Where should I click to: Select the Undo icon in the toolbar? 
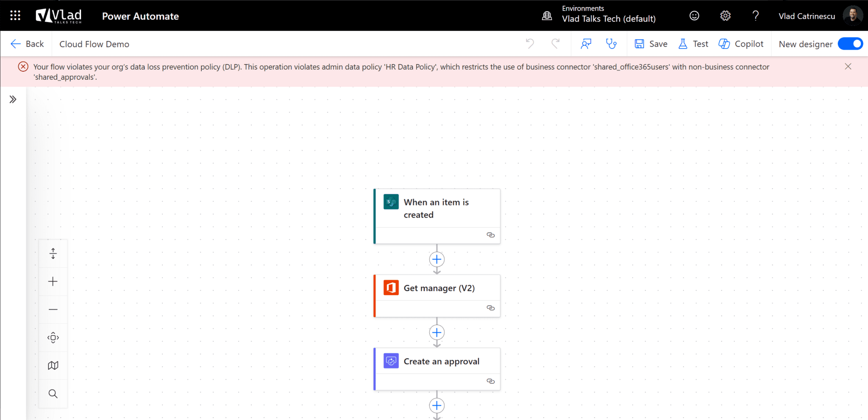coord(529,44)
